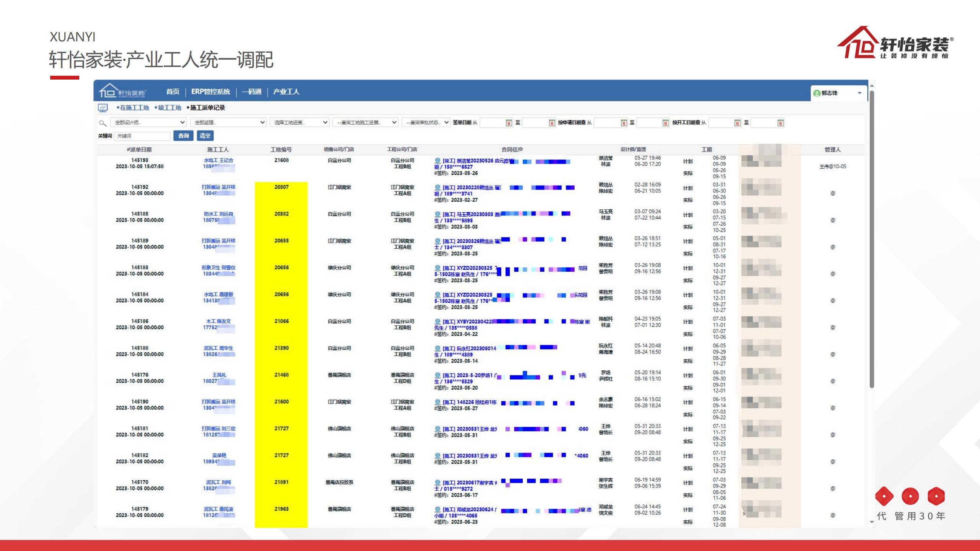Screen dimensions: 980x551
Task: Open the 选择工地进度 dropdown
Action: click(x=299, y=122)
